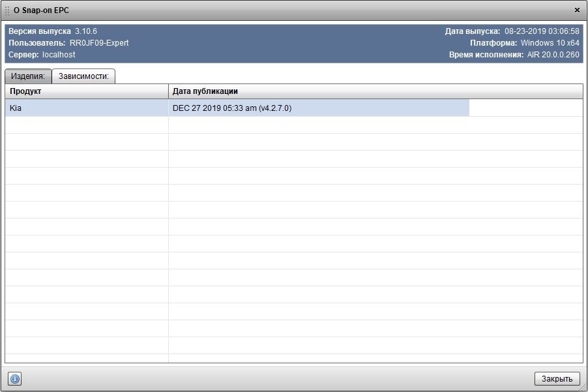The width and height of the screenshot is (588, 392).
Task: Click the Сервер label
Action: click(23, 54)
